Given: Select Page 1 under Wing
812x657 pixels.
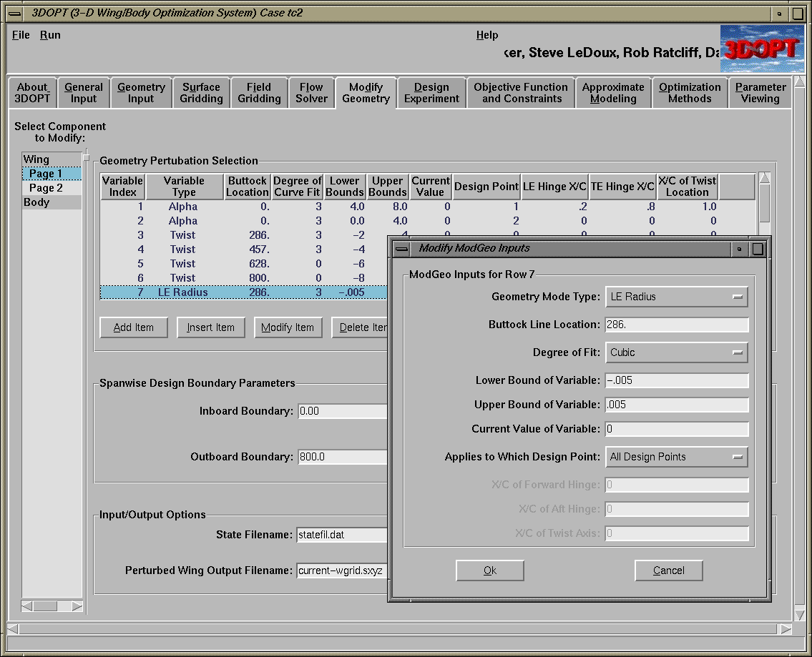Looking at the screenshot, I should (52, 174).
